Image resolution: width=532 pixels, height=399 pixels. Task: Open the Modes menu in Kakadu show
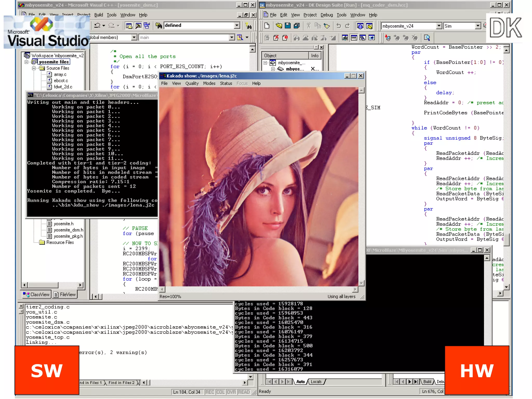[209, 83]
